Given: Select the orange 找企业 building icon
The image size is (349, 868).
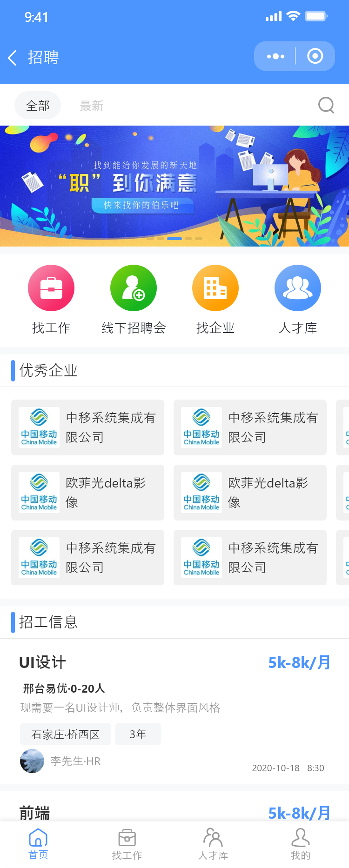Looking at the screenshot, I should pos(215,288).
